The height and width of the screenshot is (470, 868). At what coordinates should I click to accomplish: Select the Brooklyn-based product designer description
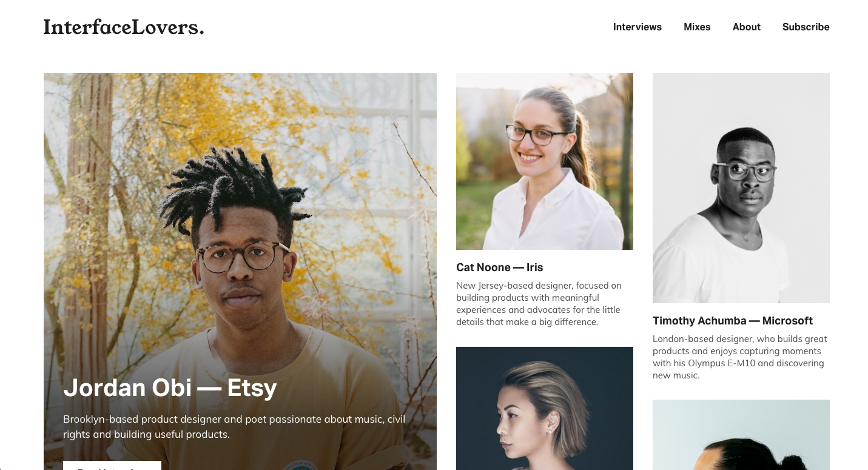click(234, 427)
